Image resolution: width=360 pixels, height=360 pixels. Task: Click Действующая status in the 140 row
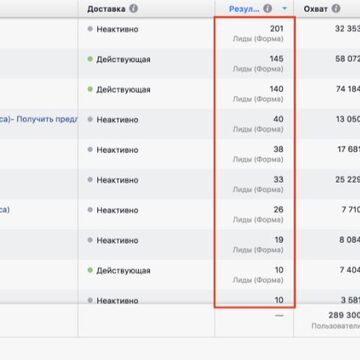click(123, 90)
